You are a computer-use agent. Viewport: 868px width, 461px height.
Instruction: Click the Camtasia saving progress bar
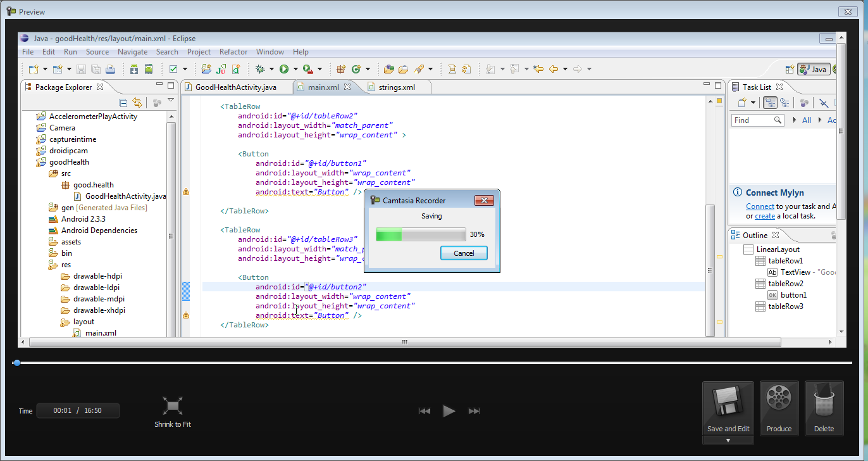click(421, 234)
